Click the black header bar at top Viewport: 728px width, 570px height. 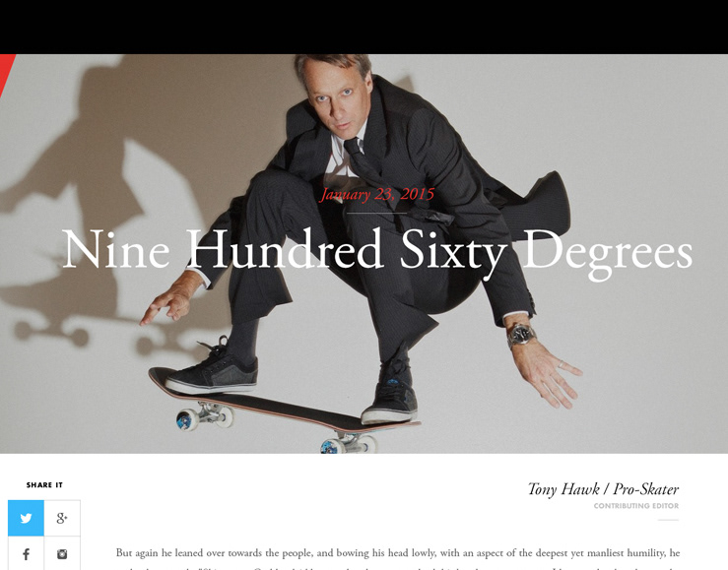[364, 27]
